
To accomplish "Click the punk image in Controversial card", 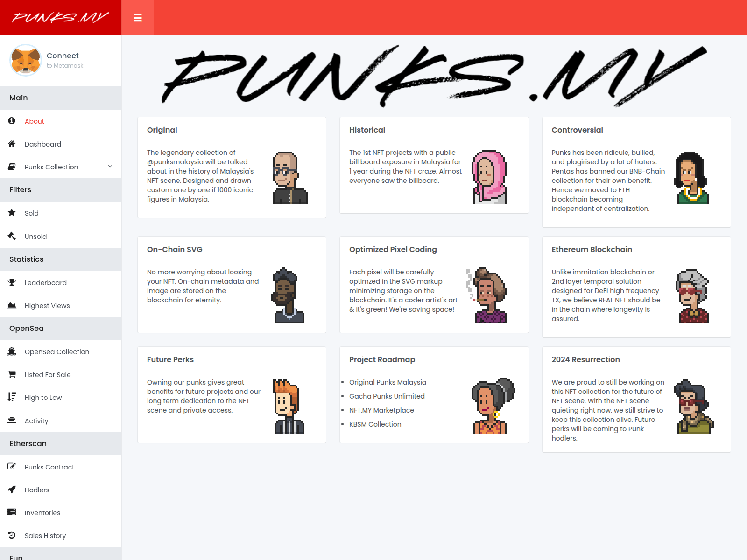I will coord(692,178).
